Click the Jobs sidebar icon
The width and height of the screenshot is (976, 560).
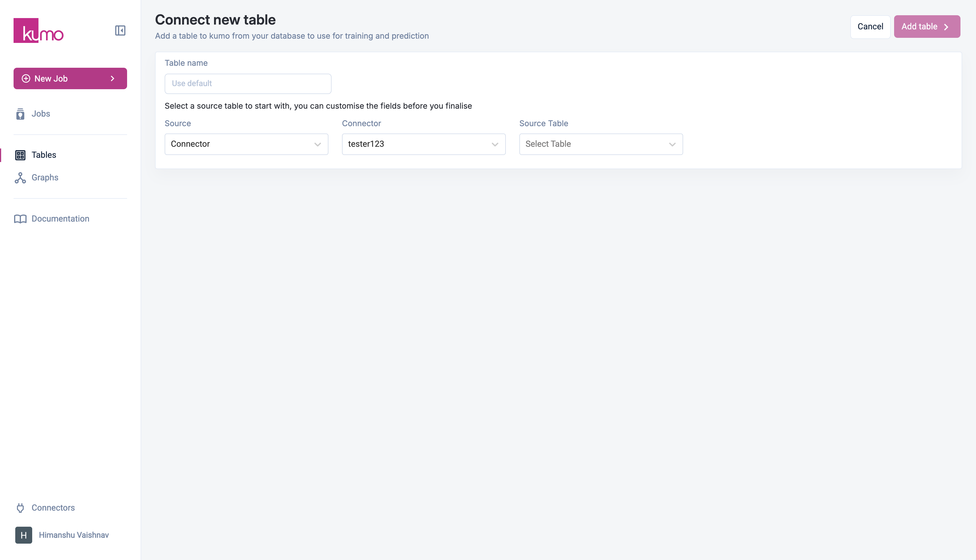20,114
